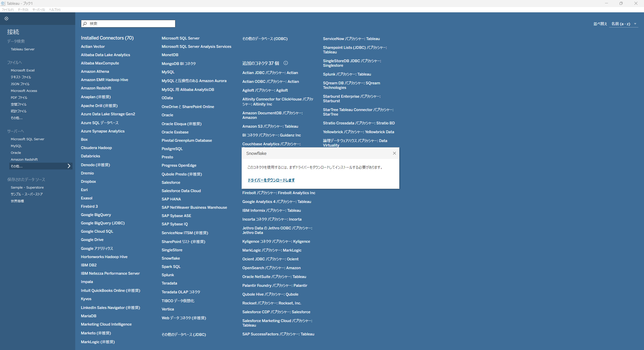Select その他のデータベース (ODBC)
The width and height of the screenshot is (644, 350).
[265, 39]
